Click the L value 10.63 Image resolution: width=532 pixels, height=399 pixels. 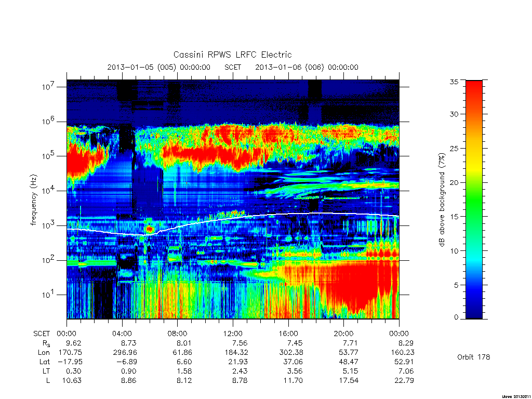pyautogui.click(x=72, y=380)
